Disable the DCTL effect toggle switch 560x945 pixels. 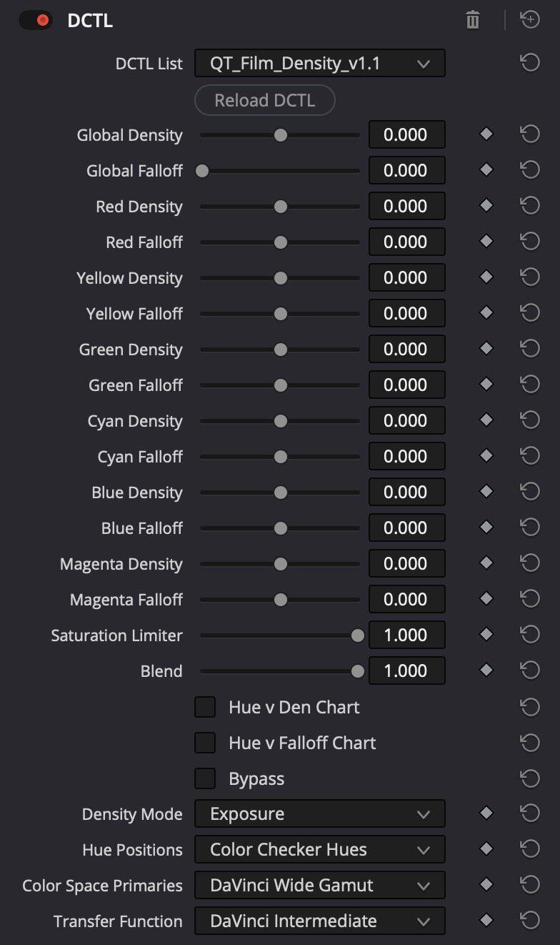[x=36, y=21]
